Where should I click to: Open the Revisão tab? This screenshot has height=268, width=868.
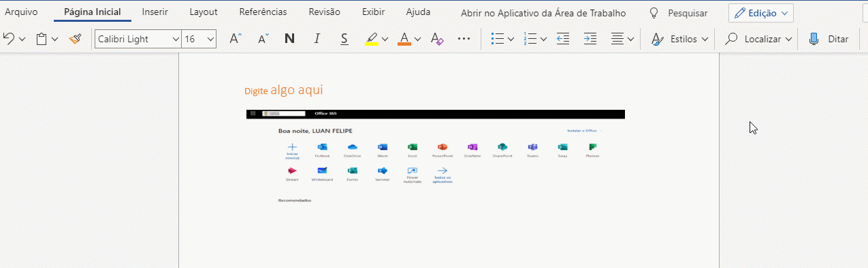tap(325, 12)
